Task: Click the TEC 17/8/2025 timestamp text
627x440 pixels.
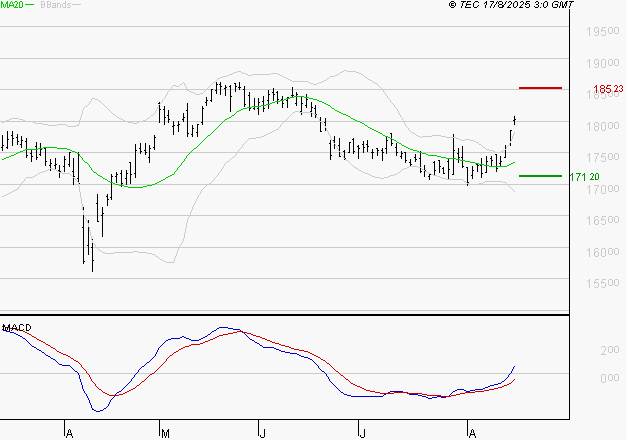Action: [511, 5]
